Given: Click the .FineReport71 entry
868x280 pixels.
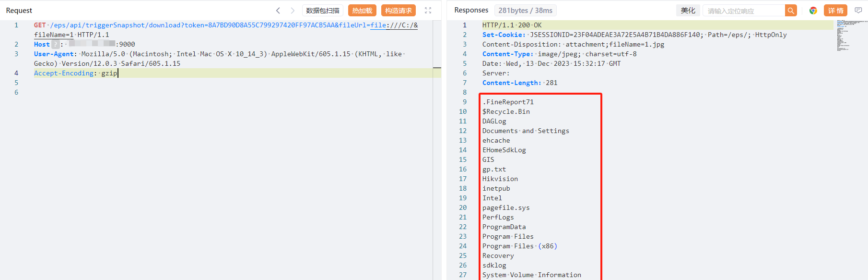Looking at the screenshot, I should 508,102.
